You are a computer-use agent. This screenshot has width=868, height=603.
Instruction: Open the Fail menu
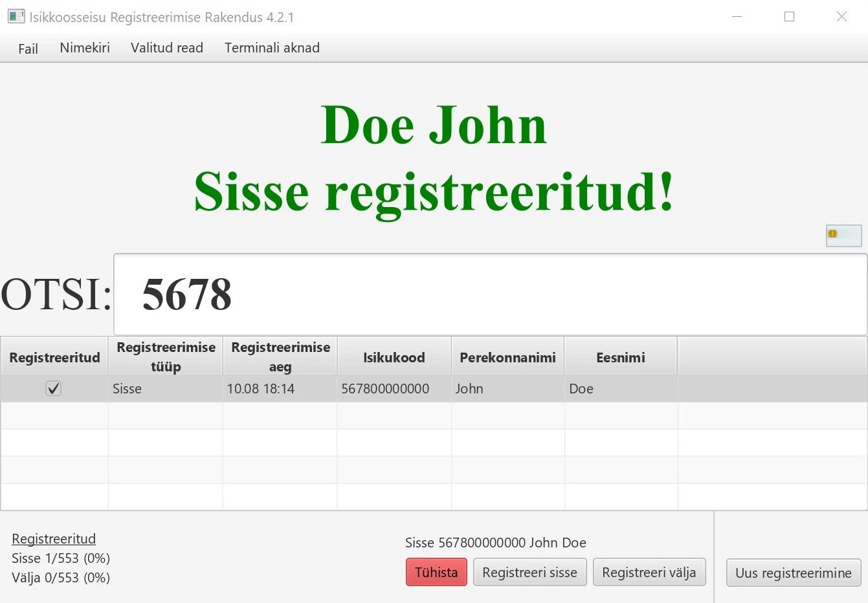point(27,48)
